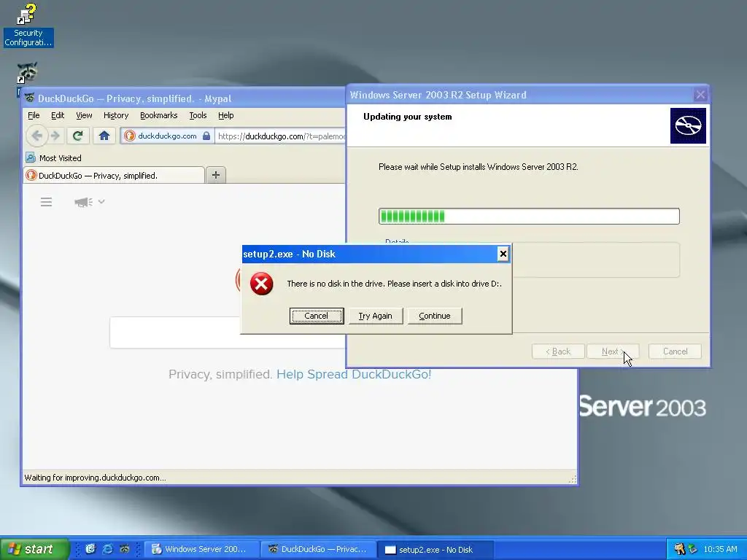747x560 pixels.
Task: Click Continue in the No Disk dialog
Action: 435,316
